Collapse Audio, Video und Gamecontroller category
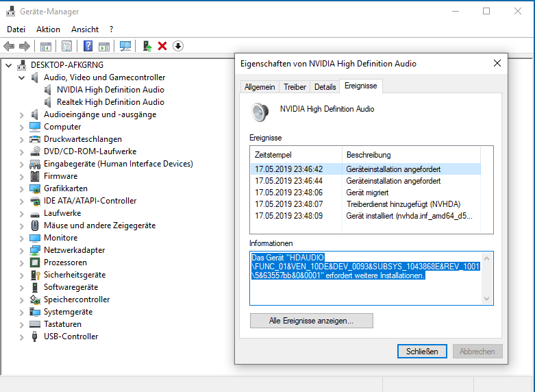Viewport: 535px width, 392px height. [x=21, y=77]
